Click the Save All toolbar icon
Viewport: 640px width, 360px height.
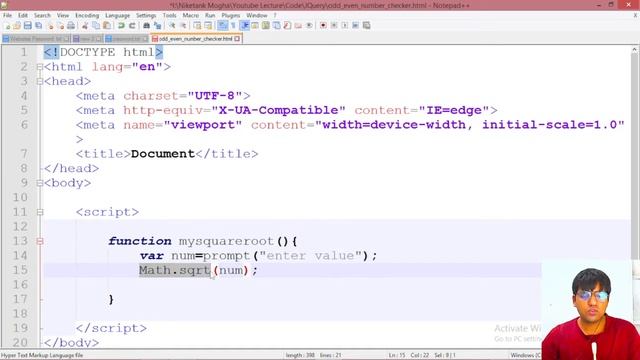click(39, 26)
